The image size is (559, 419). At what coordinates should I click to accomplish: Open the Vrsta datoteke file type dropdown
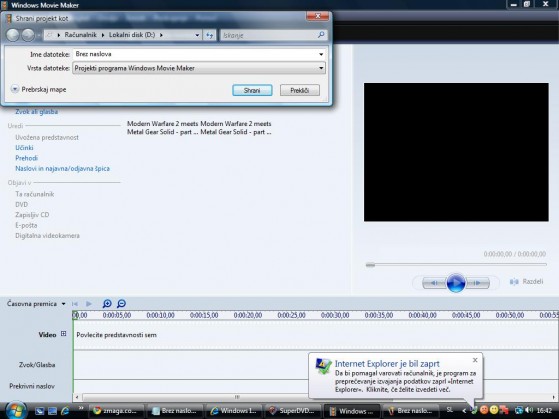pyautogui.click(x=321, y=68)
